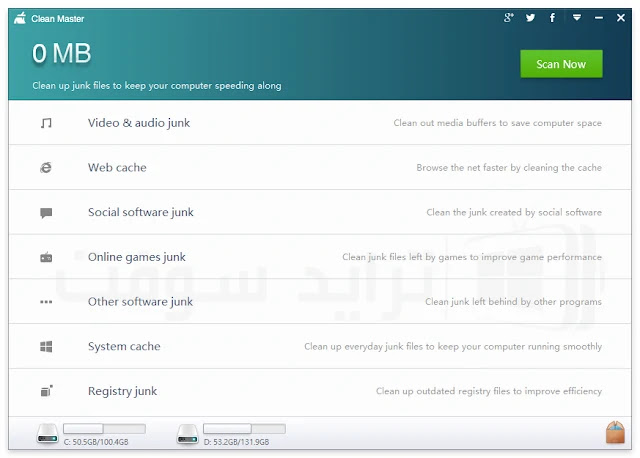
Task: Click the D: drive disk icon
Action: tap(187, 434)
